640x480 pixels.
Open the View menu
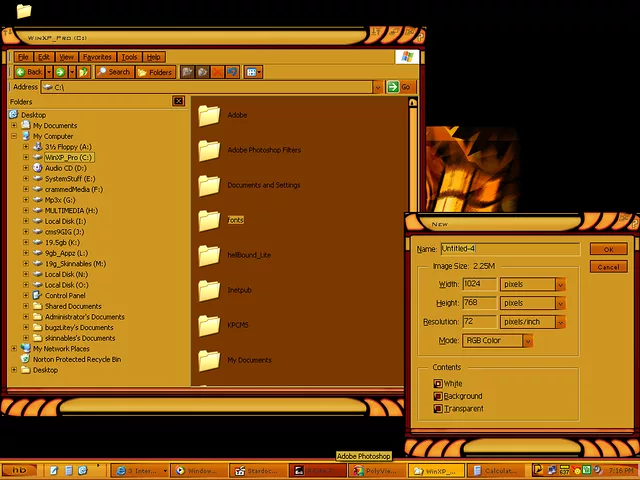(66, 57)
